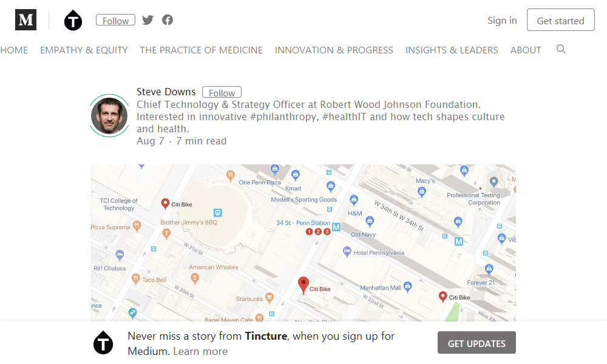Image resolution: width=607 pixels, height=364 pixels.
Task: Go to The Practice of Medicine section
Action: click(x=201, y=50)
